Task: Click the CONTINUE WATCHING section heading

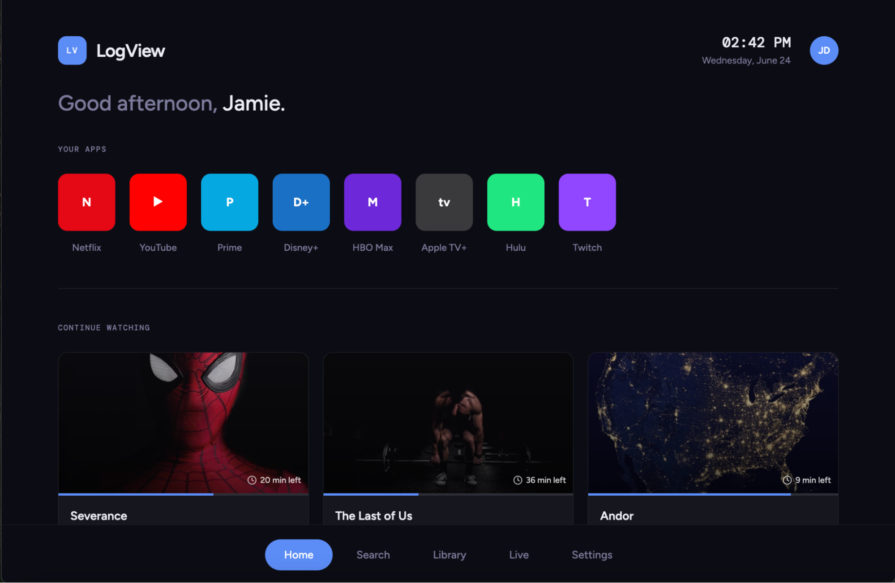Action: (104, 328)
